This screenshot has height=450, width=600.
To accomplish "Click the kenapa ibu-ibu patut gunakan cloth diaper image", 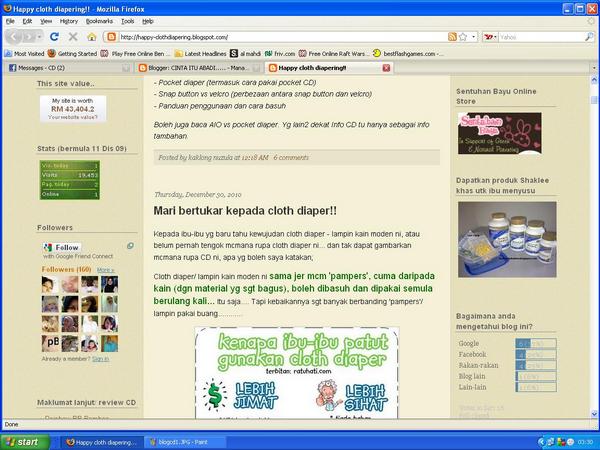I will [x=297, y=373].
